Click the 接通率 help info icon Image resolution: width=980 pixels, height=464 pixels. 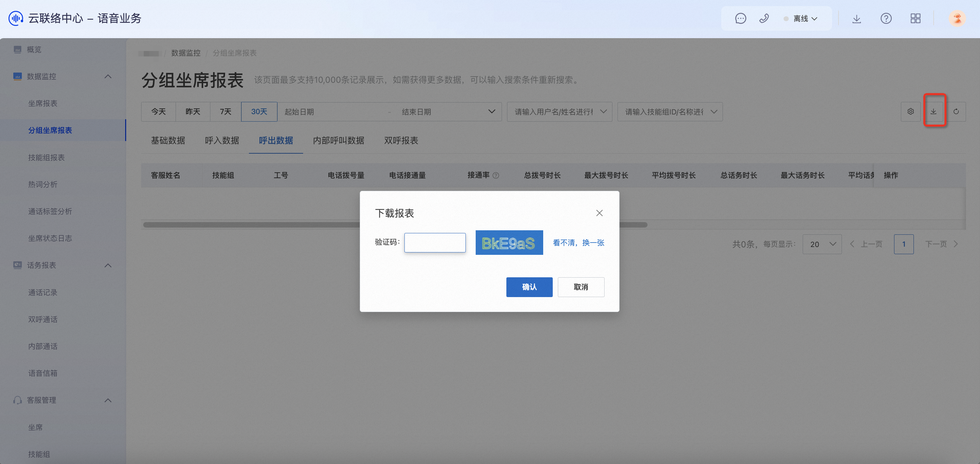tap(496, 175)
